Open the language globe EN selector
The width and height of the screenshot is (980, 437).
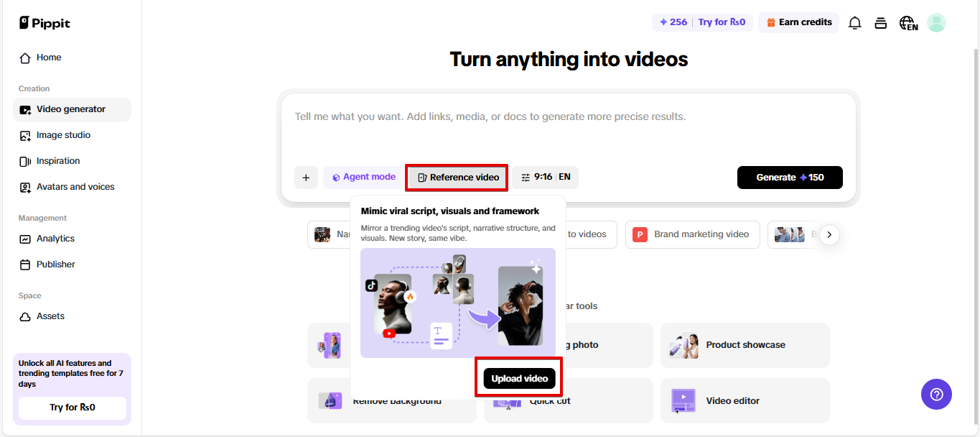click(x=907, y=23)
